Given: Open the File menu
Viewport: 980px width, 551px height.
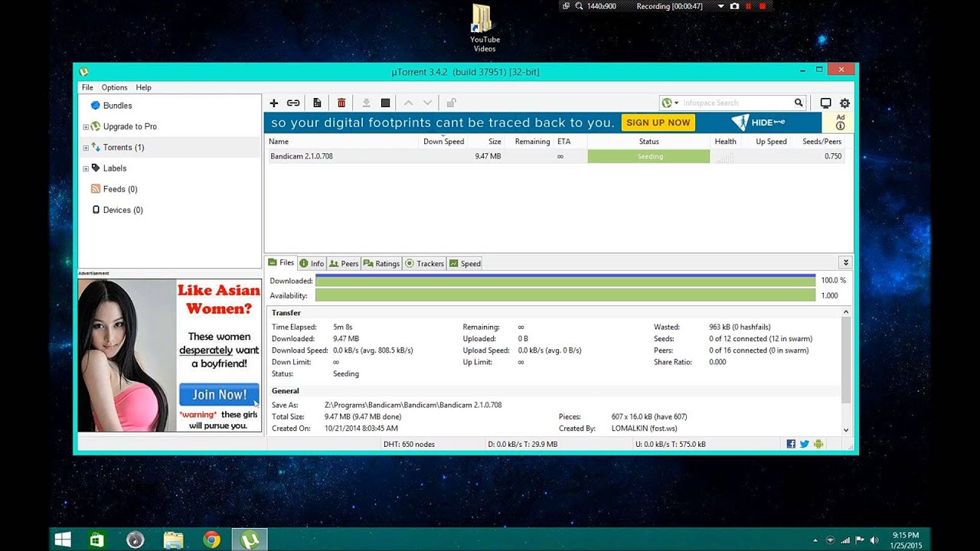Looking at the screenshot, I should click(x=87, y=87).
